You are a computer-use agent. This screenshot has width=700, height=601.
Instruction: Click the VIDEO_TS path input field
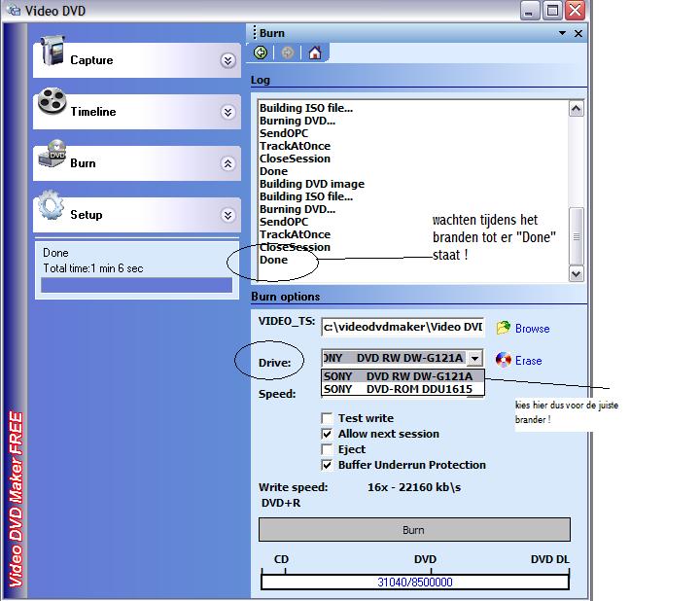(402, 328)
